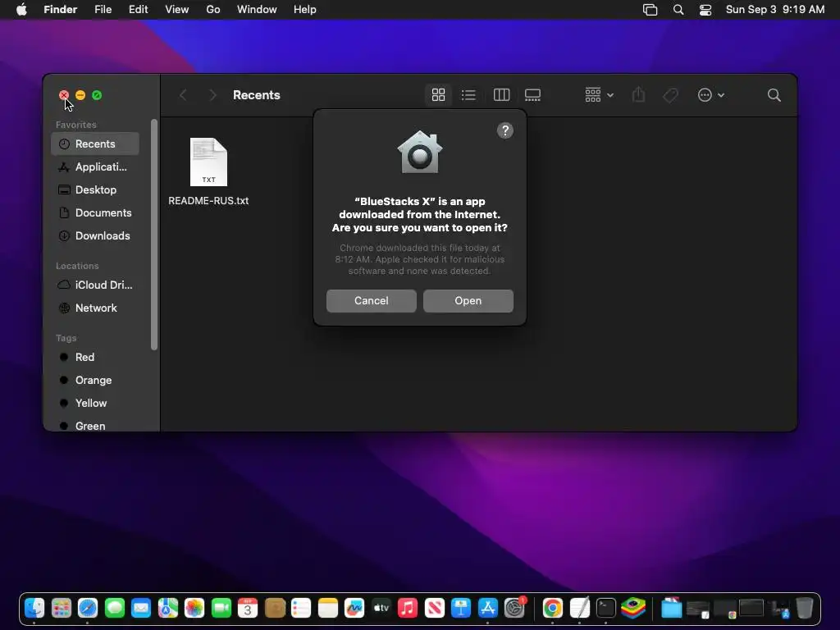Select Recents in the sidebar
Image resolution: width=840 pixels, height=630 pixels.
[x=95, y=144]
